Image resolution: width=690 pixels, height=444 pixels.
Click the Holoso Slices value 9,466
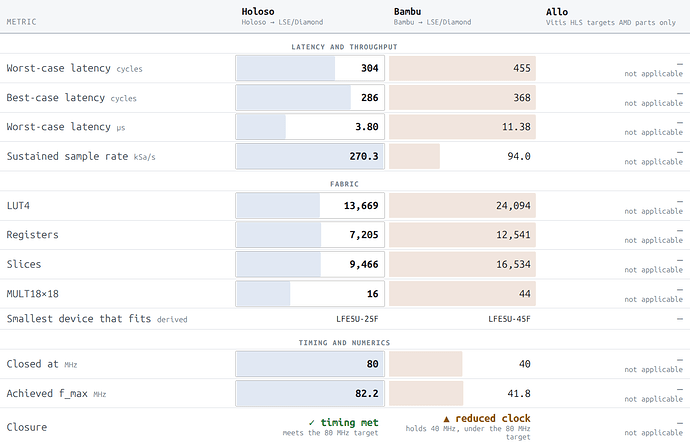[363, 264]
